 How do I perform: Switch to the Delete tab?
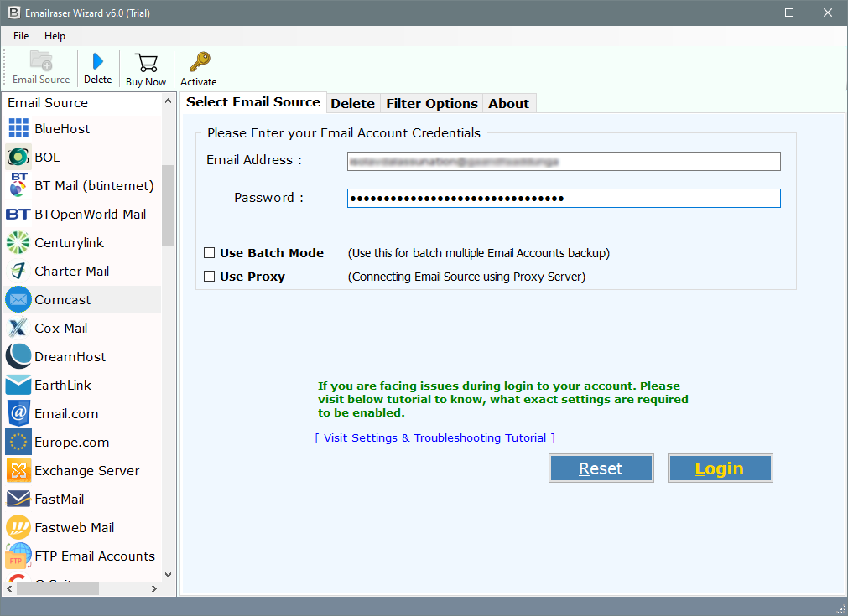352,103
